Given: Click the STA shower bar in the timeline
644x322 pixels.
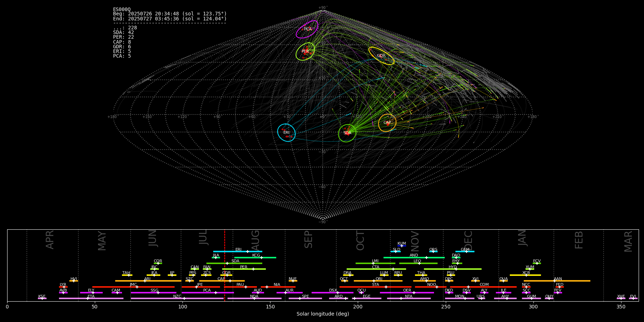Looking at the screenshot, I should [x=375, y=287].
